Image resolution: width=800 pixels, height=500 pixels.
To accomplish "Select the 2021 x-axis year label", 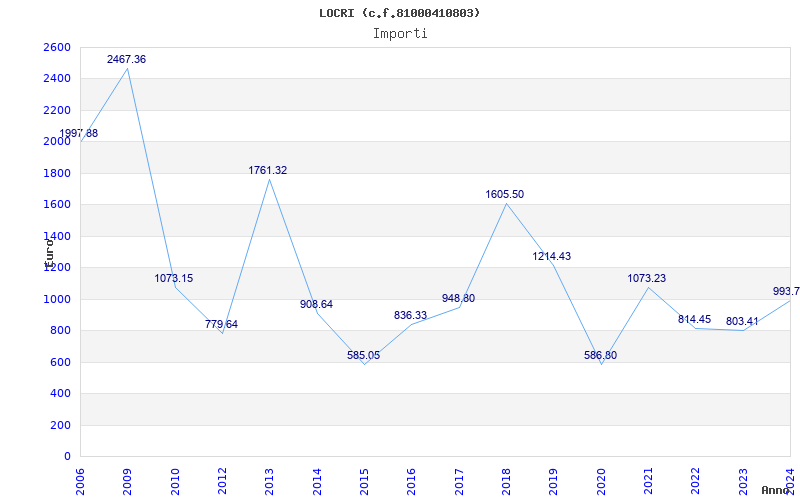I will pyautogui.click(x=648, y=482).
